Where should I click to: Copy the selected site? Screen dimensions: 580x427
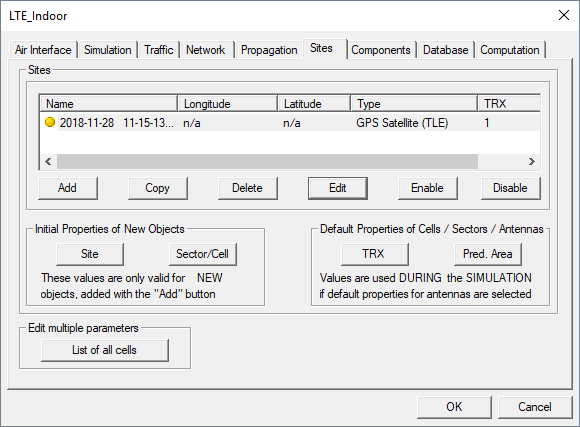[x=158, y=188]
